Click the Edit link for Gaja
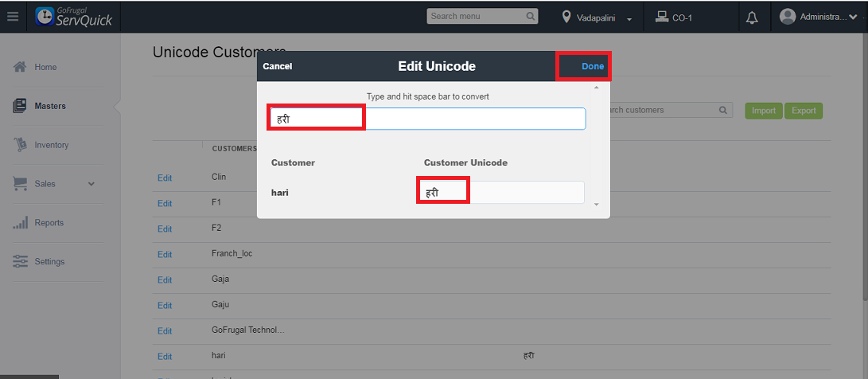This screenshot has width=868, height=379. (165, 279)
